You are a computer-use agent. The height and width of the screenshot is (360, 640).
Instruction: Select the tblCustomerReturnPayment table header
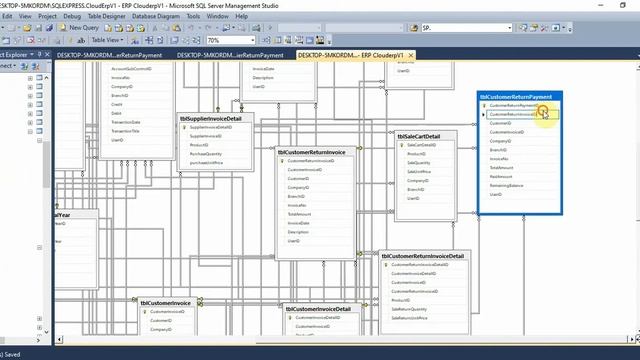(520, 97)
